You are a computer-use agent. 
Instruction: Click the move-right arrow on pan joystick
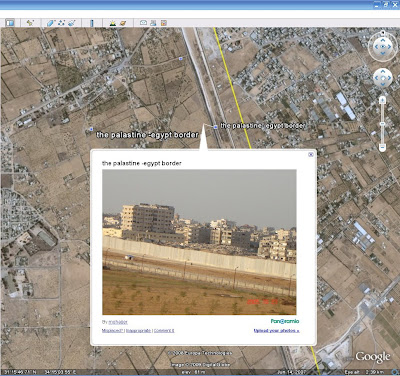pos(389,78)
